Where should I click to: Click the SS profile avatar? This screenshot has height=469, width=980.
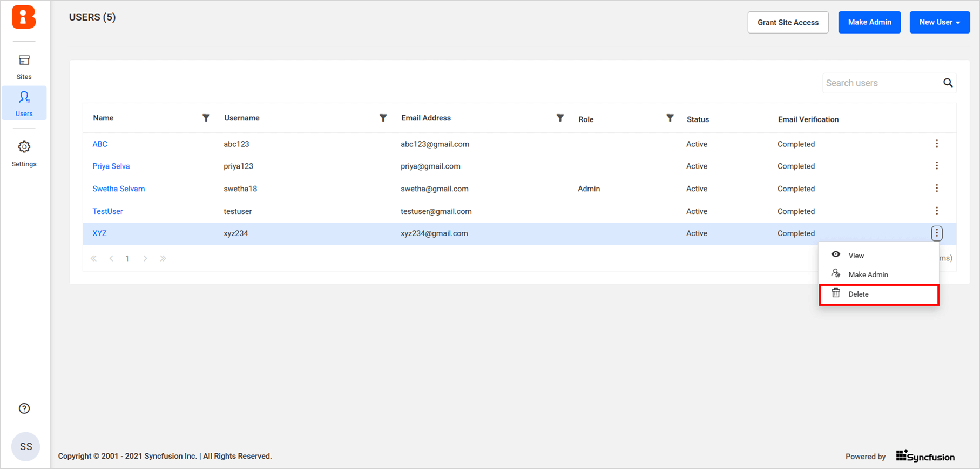[x=25, y=447]
